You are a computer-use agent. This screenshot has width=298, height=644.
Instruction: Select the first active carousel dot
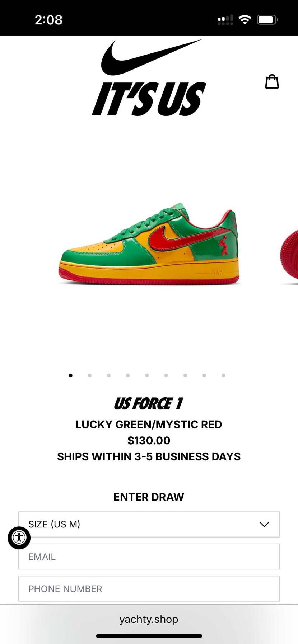(x=71, y=375)
